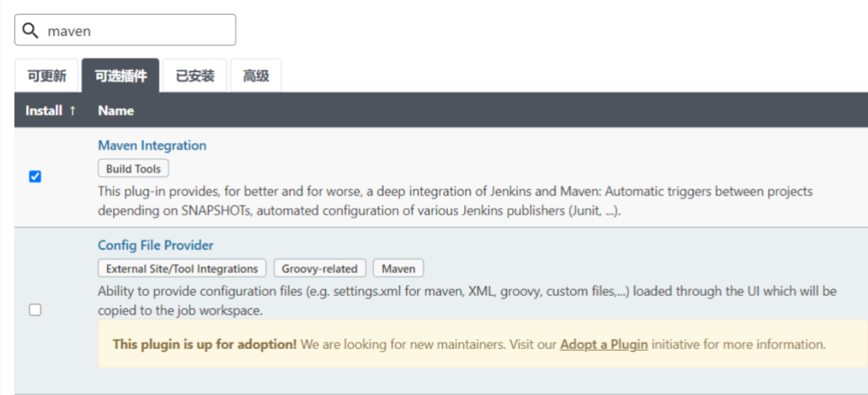Follow the Adopt a Plugin link
Viewport: 868px width, 395px height.
point(604,345)
